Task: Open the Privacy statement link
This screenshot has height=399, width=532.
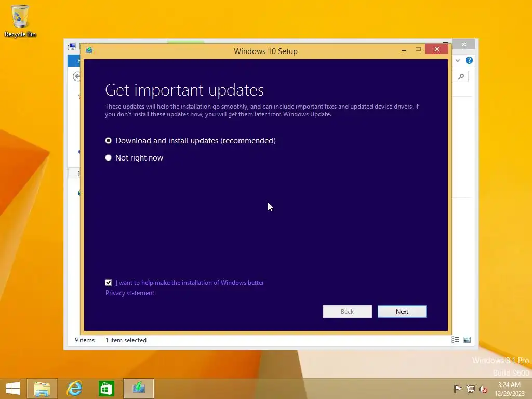Action: click(129, 293)
